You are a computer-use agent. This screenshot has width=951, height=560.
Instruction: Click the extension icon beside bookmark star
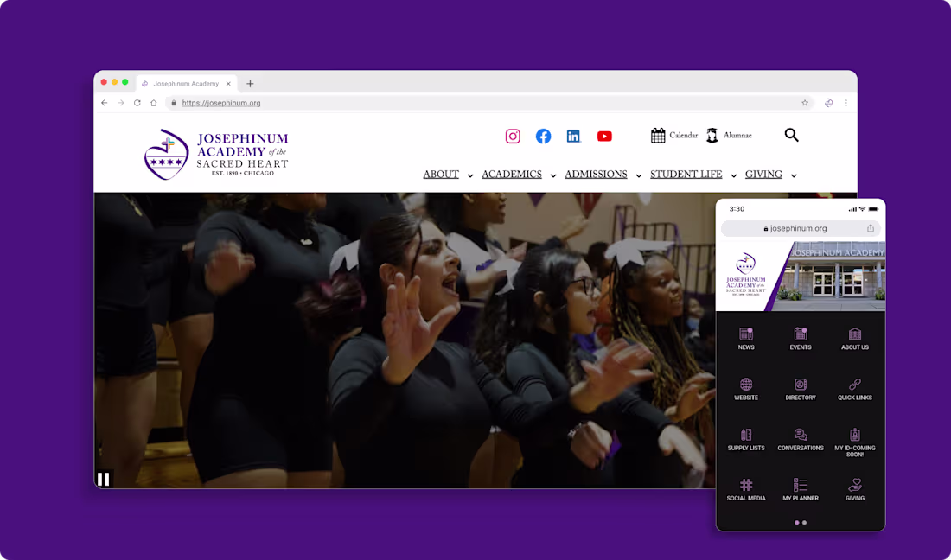coord(828,103)
